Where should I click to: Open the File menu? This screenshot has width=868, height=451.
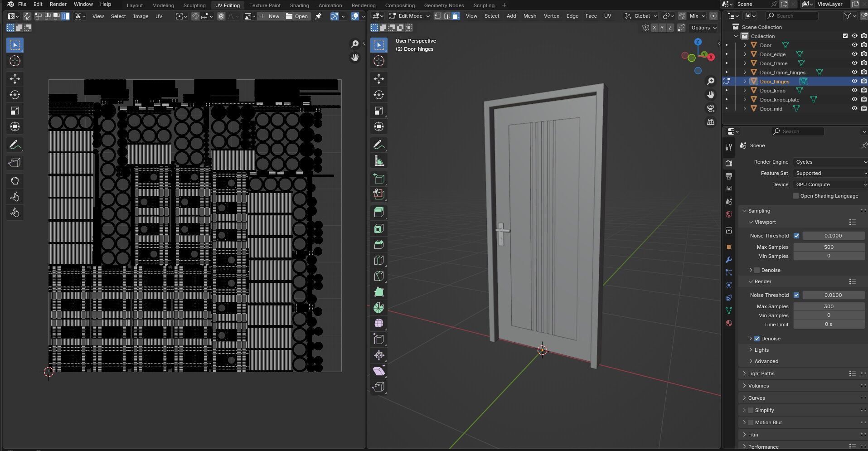[x=22, y=4]
